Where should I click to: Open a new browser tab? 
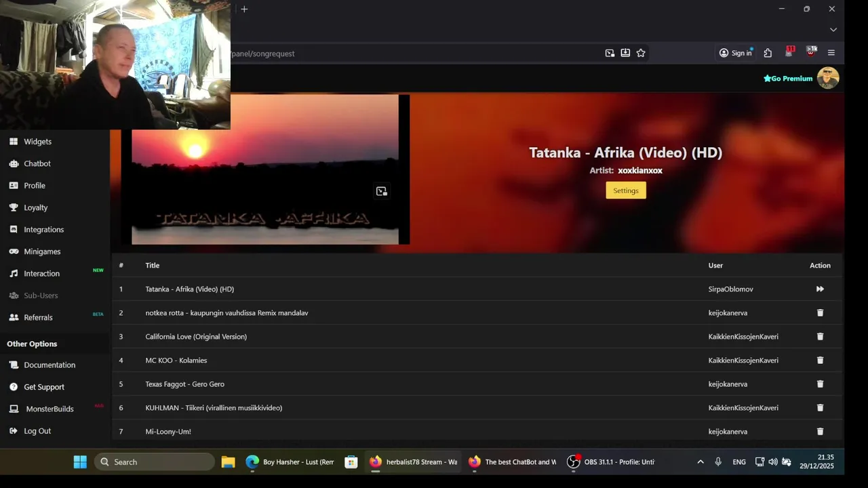click(x=244, y=9)
